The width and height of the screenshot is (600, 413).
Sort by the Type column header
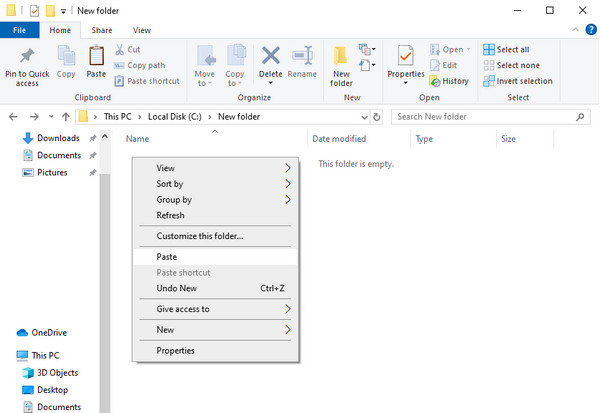tap(424, 139)
